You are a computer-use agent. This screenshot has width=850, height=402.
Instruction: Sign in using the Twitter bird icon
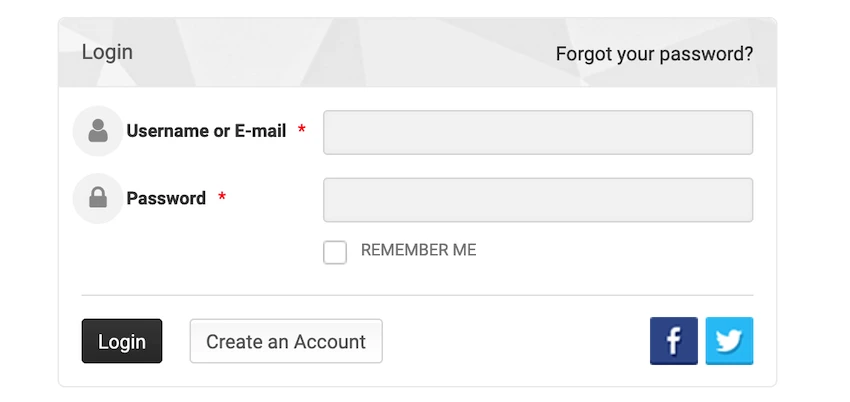pyautogui.click(x=729, y=341)
